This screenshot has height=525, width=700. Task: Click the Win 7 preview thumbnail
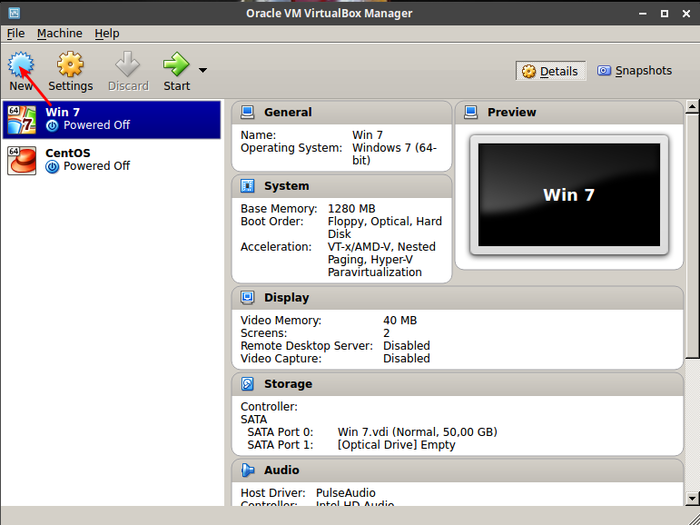pyautogui.click(x=569, y=195)
